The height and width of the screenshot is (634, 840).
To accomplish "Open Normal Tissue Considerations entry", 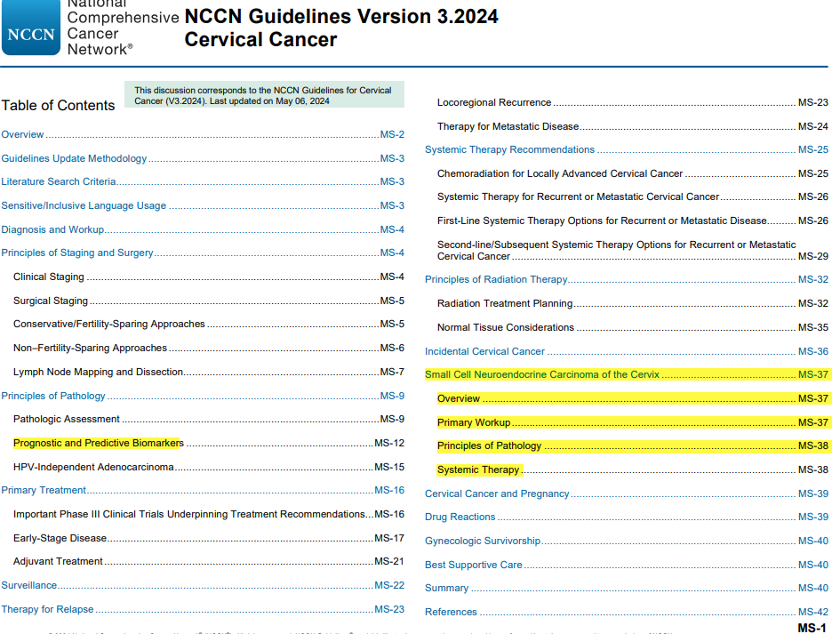I will pyautogui.click(x=633, y=327).
